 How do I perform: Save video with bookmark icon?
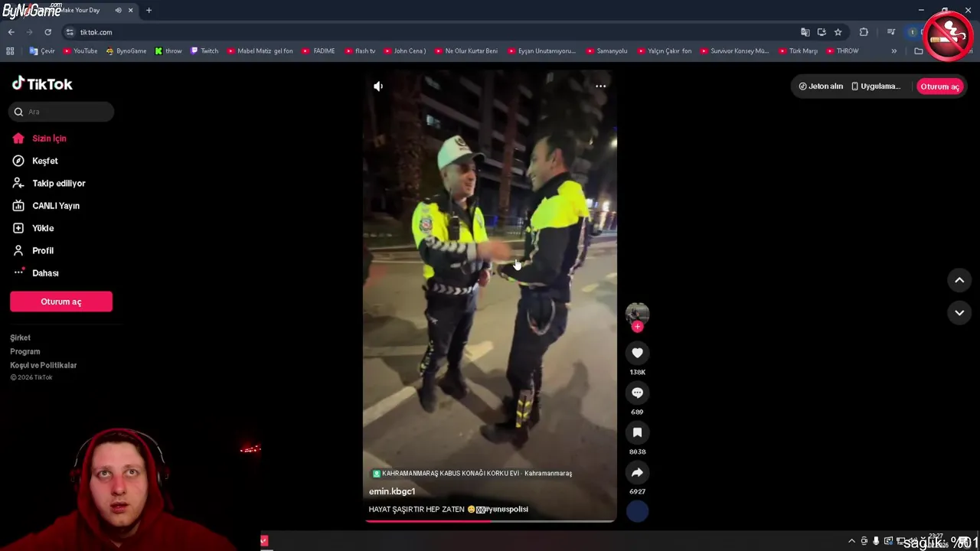click(x=637, y=432)
